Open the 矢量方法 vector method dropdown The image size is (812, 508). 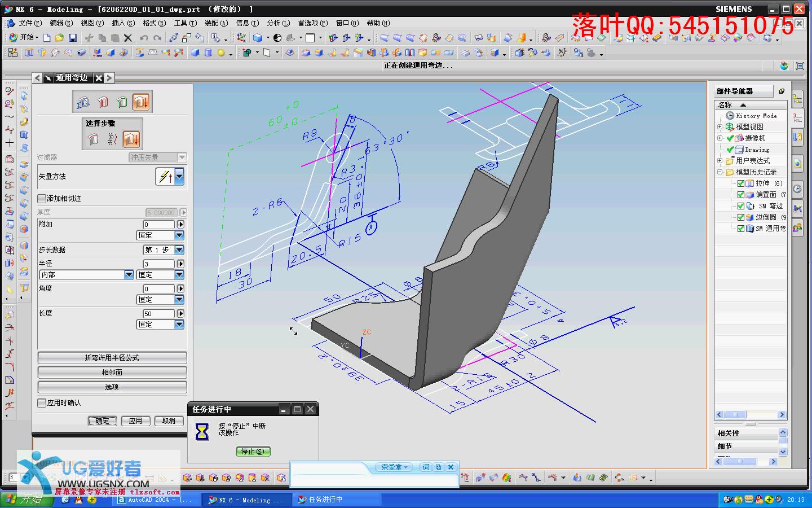pos(179,177)
